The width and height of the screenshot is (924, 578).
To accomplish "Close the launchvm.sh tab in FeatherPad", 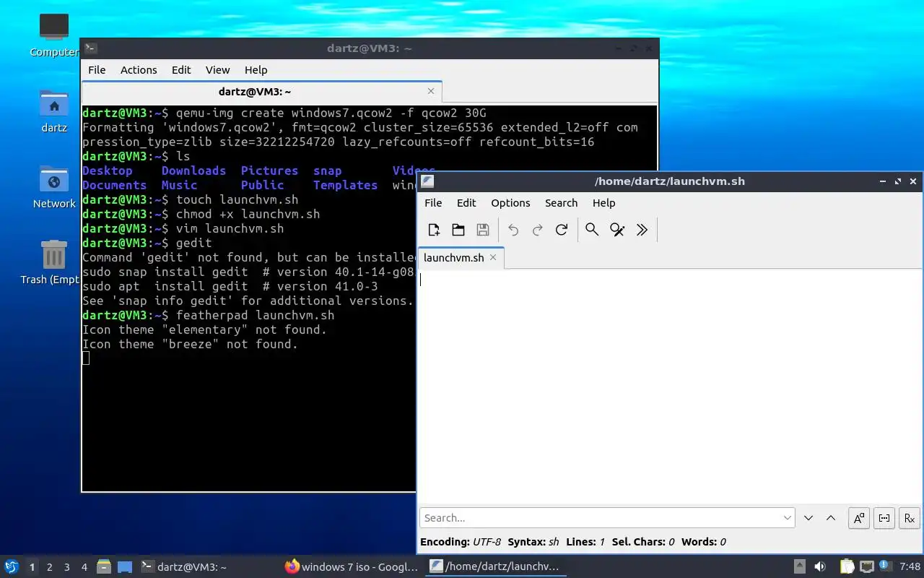I will (x=493, y=257).
